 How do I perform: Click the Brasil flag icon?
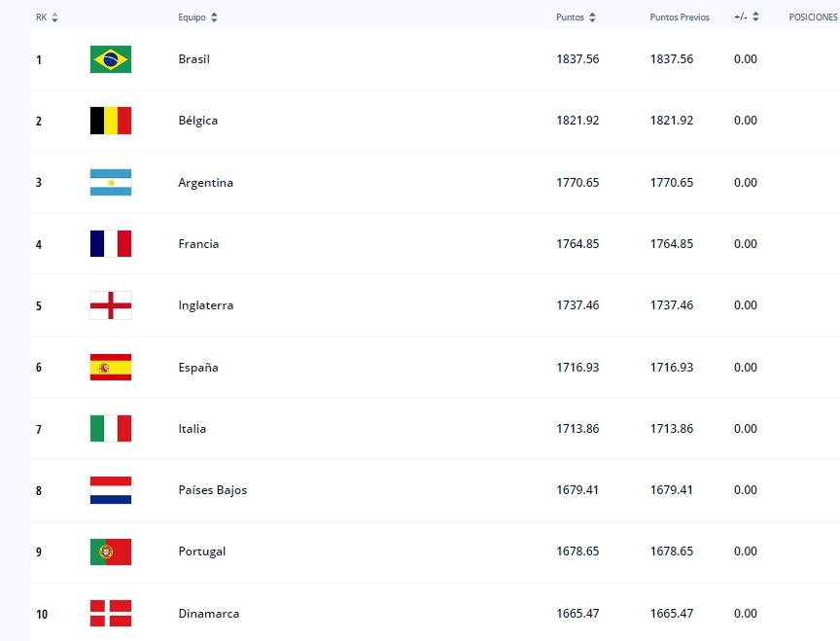tap(110, 59)
